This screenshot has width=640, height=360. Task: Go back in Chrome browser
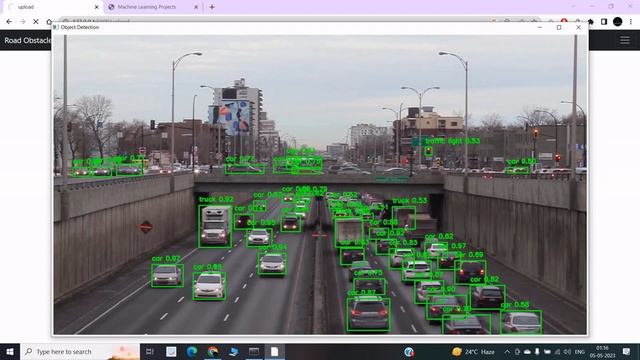tap(9, 22)
